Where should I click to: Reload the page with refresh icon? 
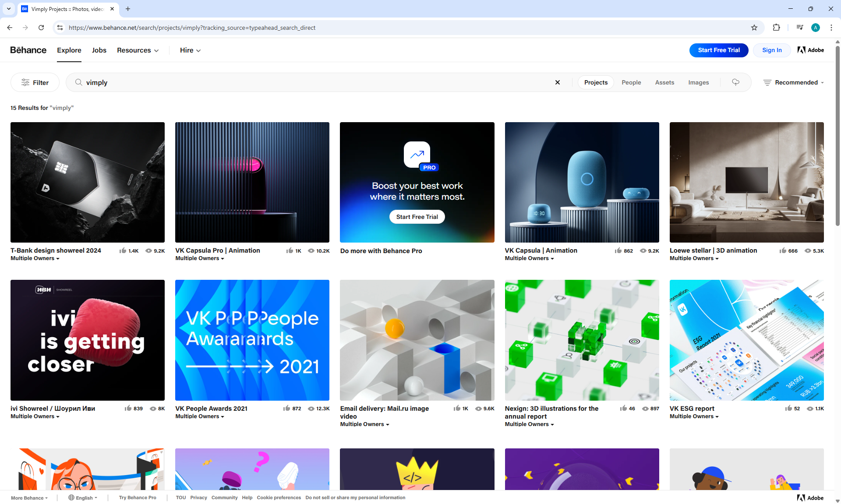(x=41, y=28)
